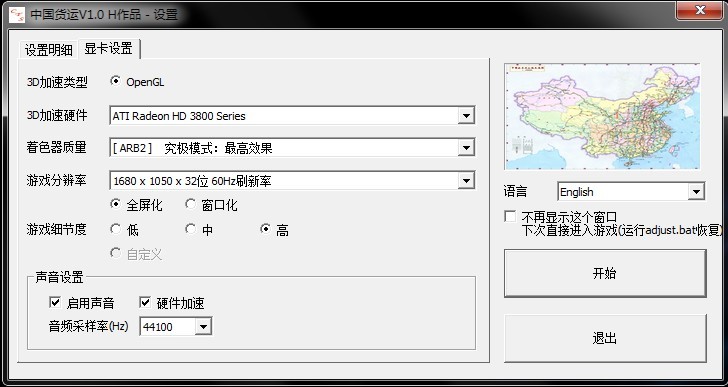This screenshot has height=387, width=728.
Task: Expand the 游戏分辨率 resolution dropdown
Action: tap(466, 181)
